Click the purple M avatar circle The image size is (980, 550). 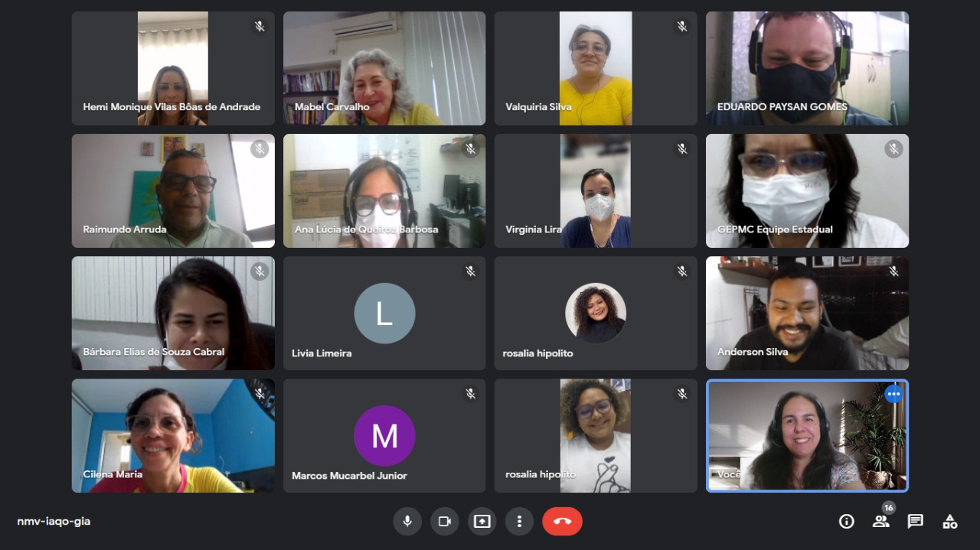pyautogui.click(x=384, y=436)
